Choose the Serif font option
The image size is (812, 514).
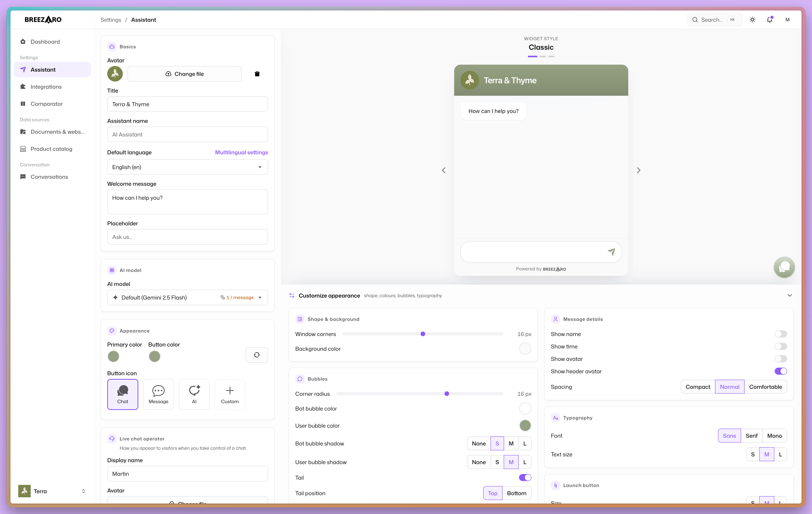pyautogui.click(x=751, y=436)
